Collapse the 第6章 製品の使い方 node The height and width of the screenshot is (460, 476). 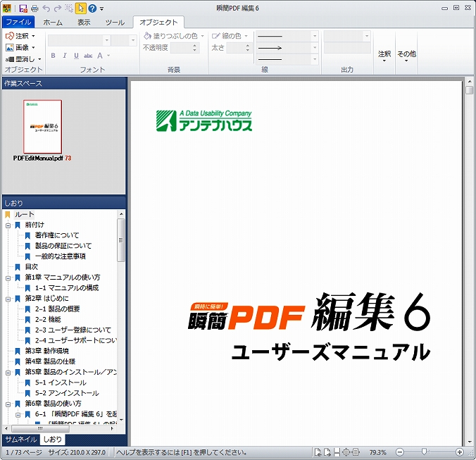(8, 404)
